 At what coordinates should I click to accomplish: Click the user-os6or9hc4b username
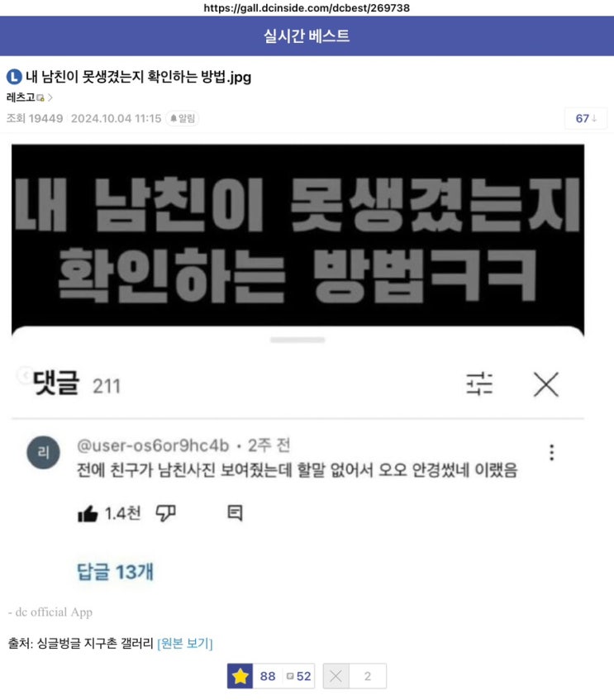point(153,445)
